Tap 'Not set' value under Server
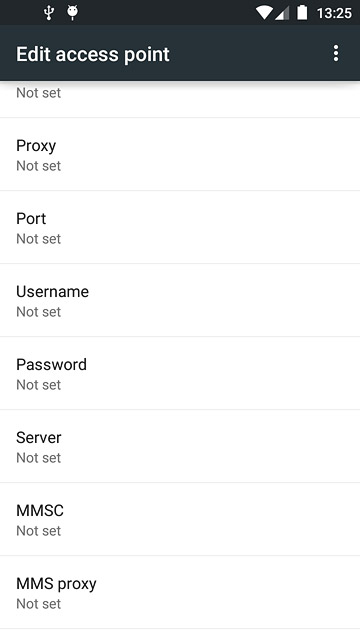The image size is (360, 640). pyautogui.click(x=38, y=458)
